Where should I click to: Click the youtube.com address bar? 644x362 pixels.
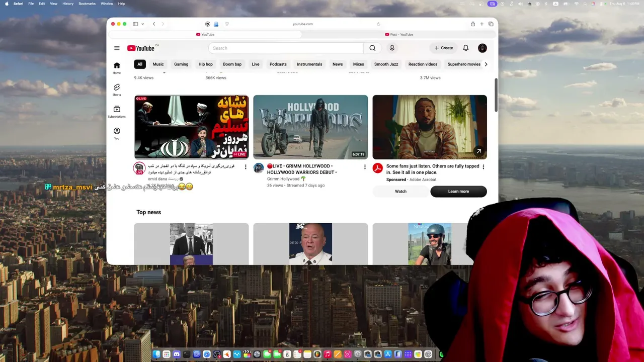pos(302,24)
